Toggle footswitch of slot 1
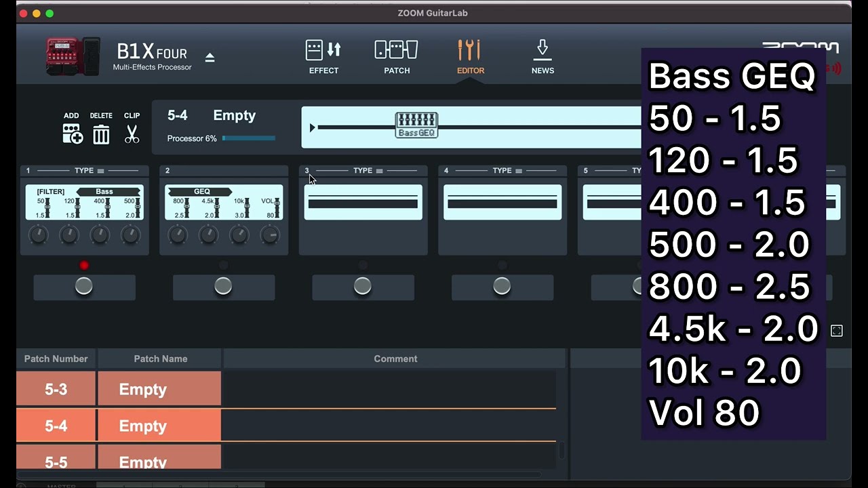The image size is (868, 488). (84, 287)
